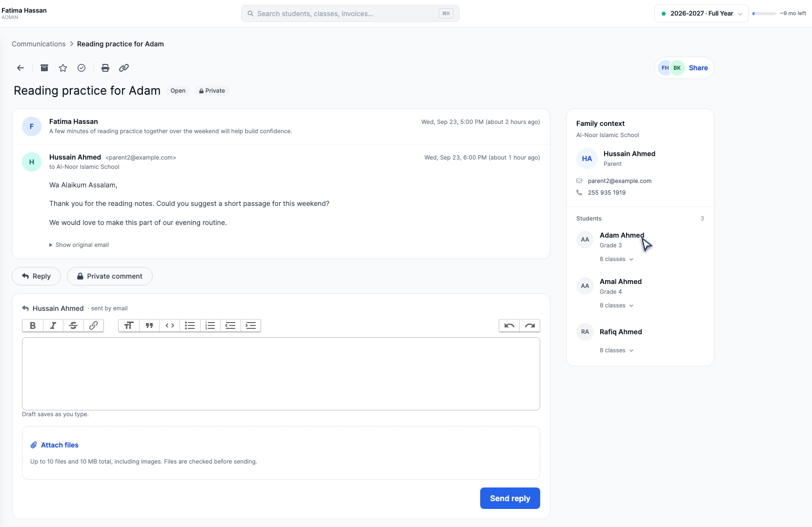Open the 2026-2027 Full Year dropdown
Image resolution: width=812 pixels, height=527 pixels.
tap(701, 14)
